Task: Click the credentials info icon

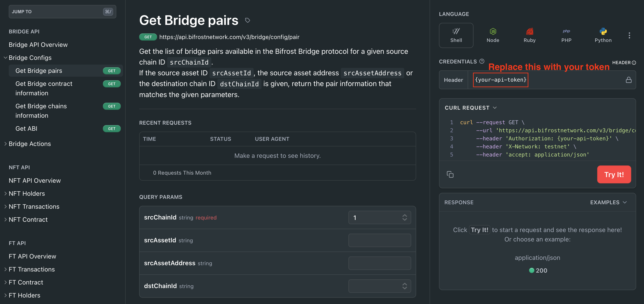Action: pyautogui.click(x=481, y=62)
